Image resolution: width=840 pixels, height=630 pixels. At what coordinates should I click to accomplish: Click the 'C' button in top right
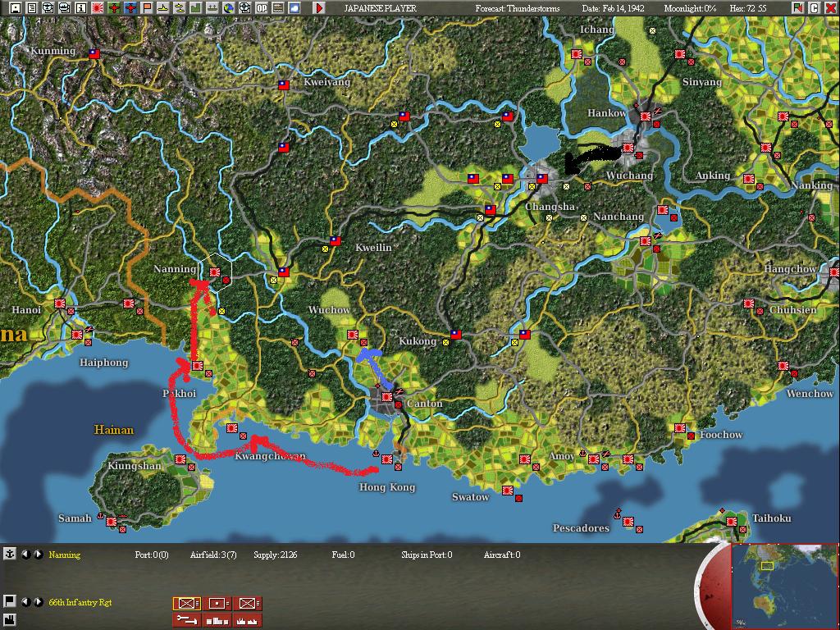tap(815, 8)
